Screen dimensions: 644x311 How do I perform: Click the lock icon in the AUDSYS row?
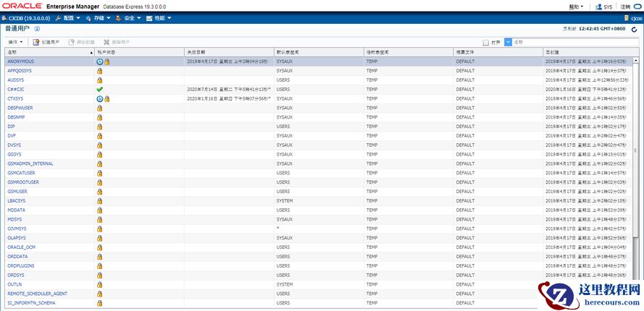coord(99,80)
